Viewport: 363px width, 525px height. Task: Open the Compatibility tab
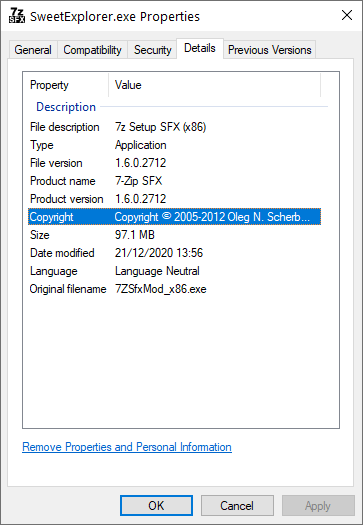click(x=92, y=50)
